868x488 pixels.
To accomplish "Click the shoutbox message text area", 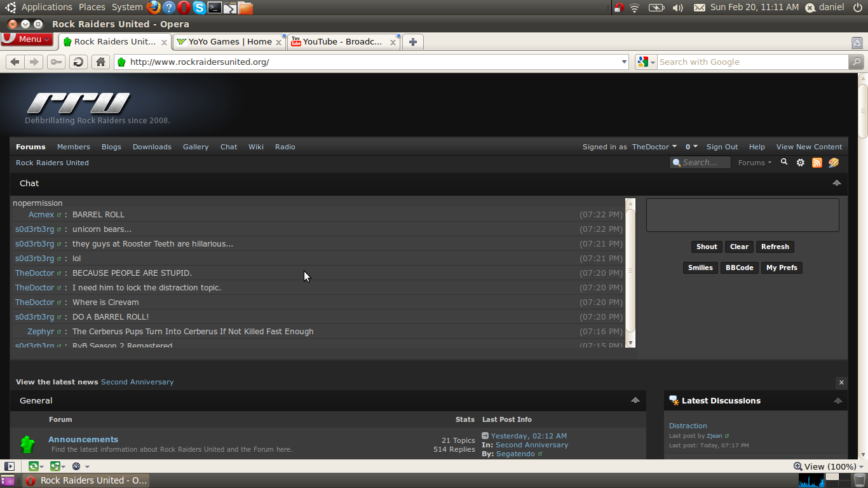I will 743,215.
